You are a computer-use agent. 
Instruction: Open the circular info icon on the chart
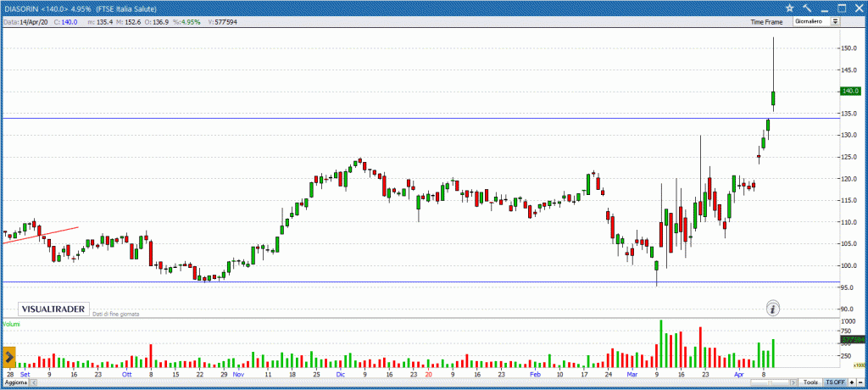pyautogui.click(x=773, y=309)
